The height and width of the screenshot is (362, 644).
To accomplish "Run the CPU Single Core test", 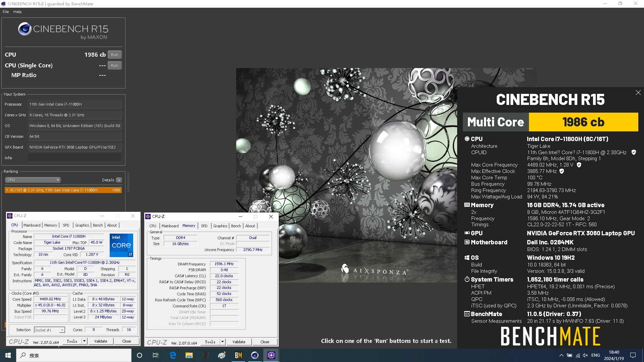I will (114, 65).
